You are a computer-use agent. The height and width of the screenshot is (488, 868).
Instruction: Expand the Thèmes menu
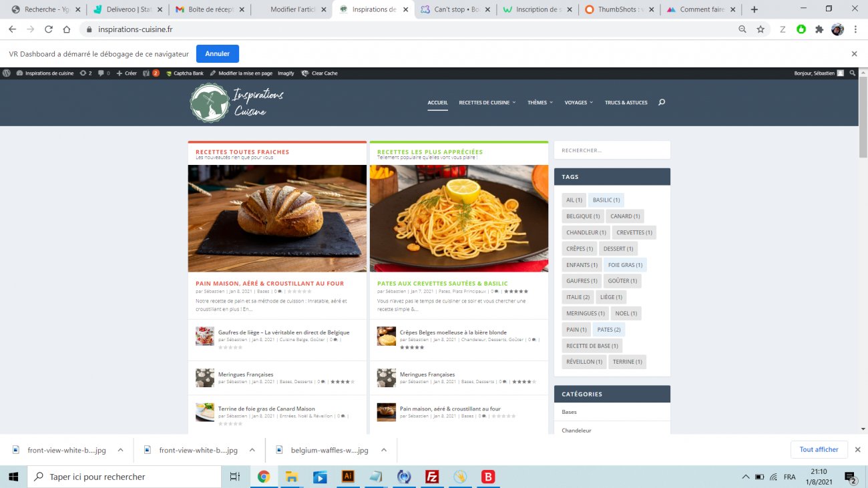point(540,103)
